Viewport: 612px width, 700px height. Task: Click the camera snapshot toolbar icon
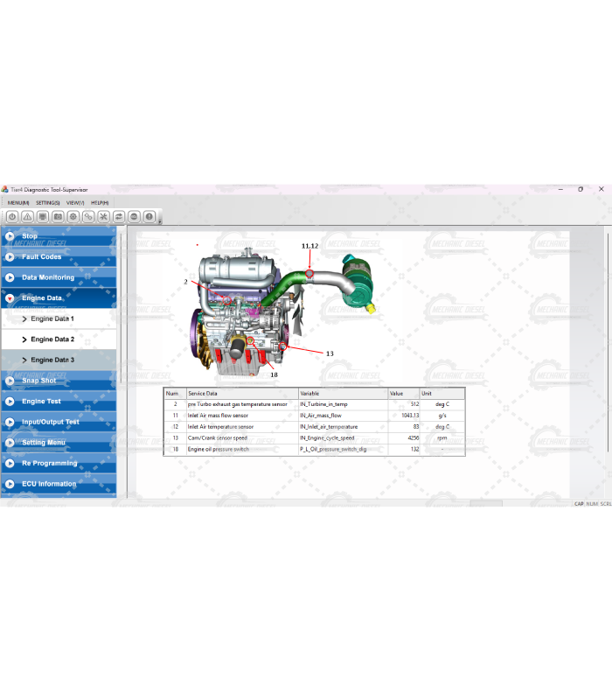[x=58, y=216]
